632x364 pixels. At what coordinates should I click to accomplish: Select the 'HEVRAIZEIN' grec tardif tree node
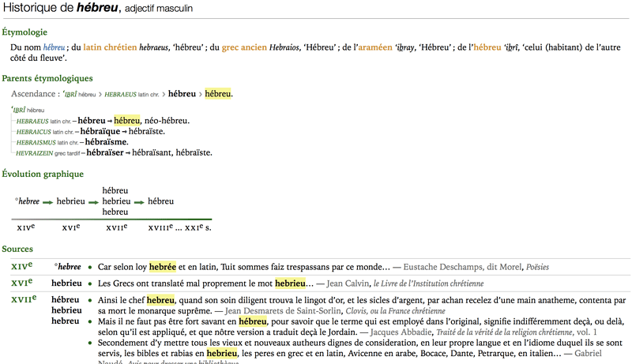point(39,153)
